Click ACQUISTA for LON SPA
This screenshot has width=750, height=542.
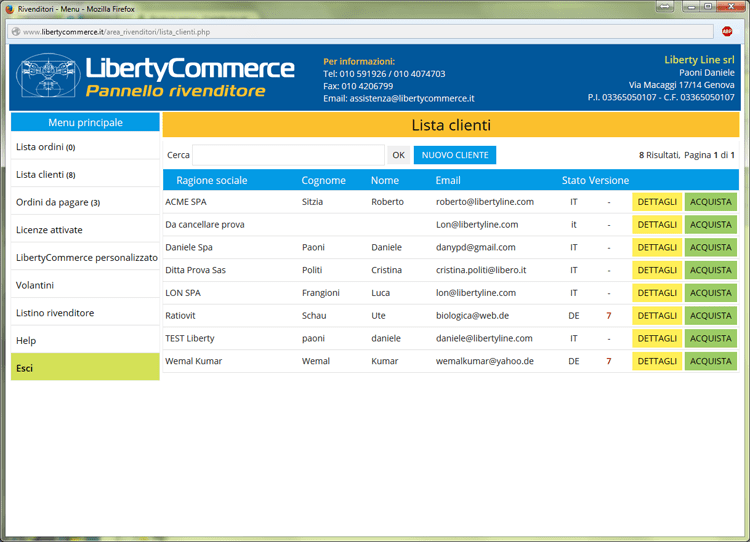point(711,293)
